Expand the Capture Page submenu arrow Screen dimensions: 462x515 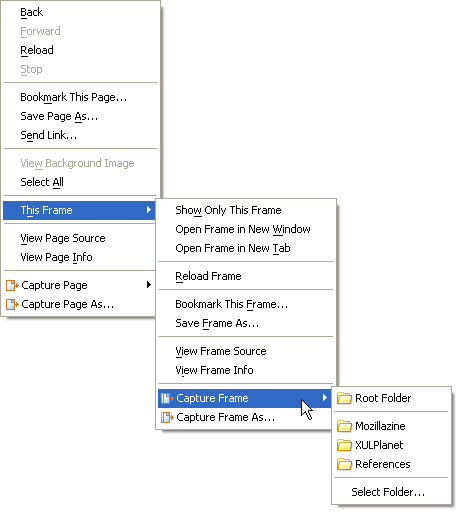(x=149, y=285)
